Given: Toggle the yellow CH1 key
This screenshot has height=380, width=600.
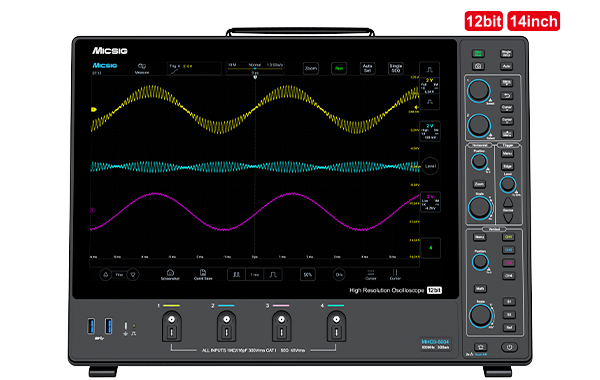Looking at the screenshot, I should pyautogui.click(x=508, y=237).
